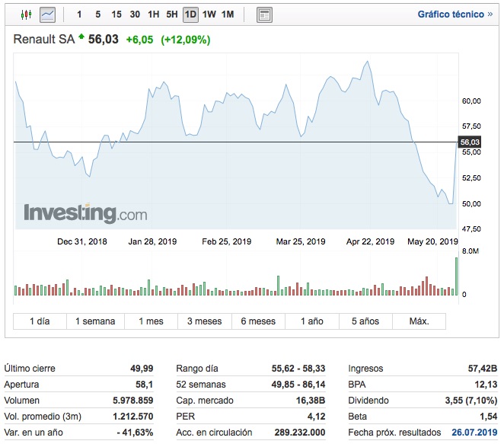504x444 pixels.
Task: Show the 1 día range
Action: click(x=40, y=321)
